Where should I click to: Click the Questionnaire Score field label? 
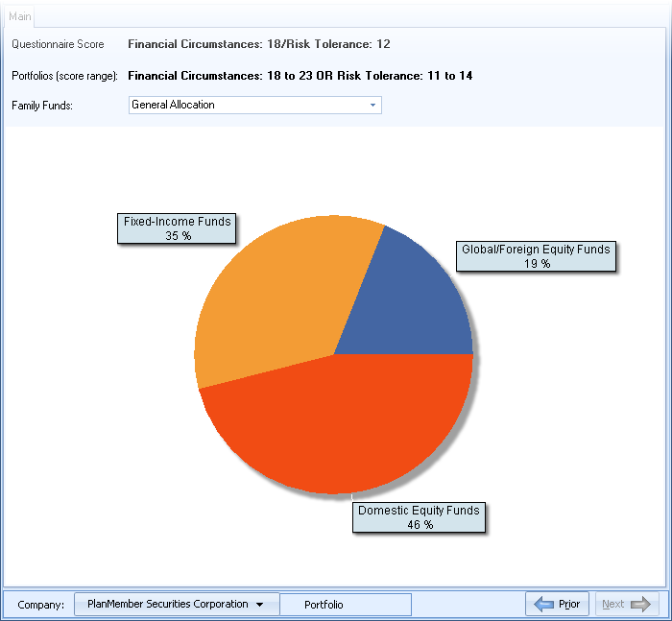pyautogui.click(x=58, y=44)
